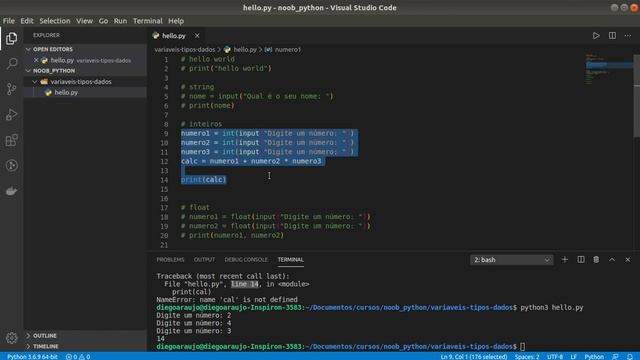Split the terminal panel
Screen dimensions: 640x360
(580, 260)
